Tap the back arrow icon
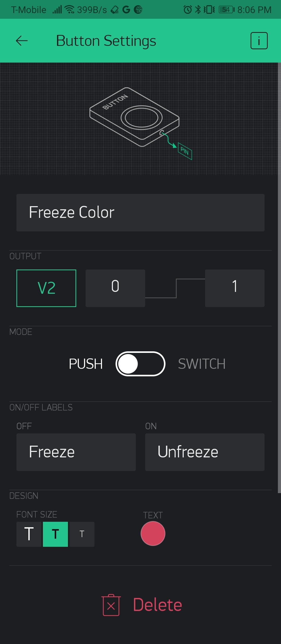Viewport: 281px width, 644px height. 22,41
